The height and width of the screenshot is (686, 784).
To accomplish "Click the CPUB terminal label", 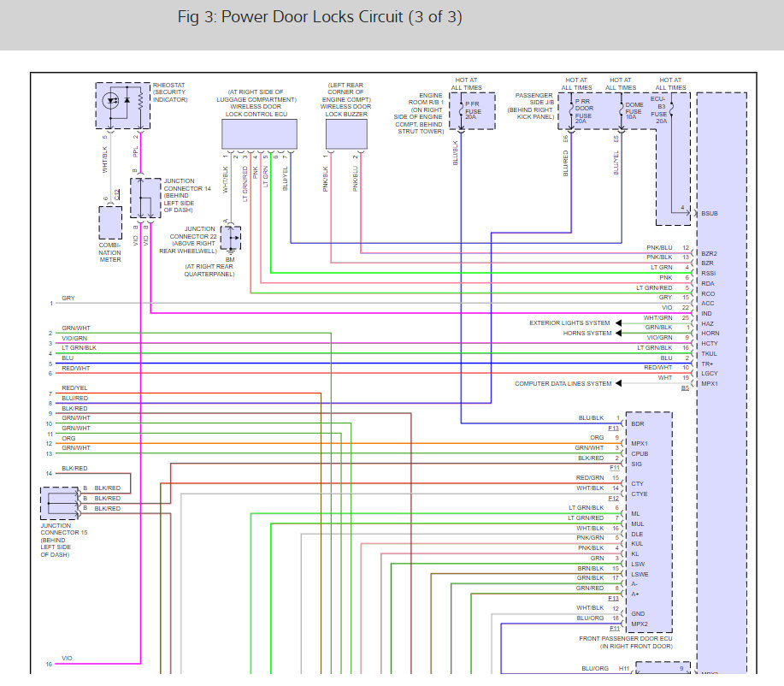I will pos(640,454).
